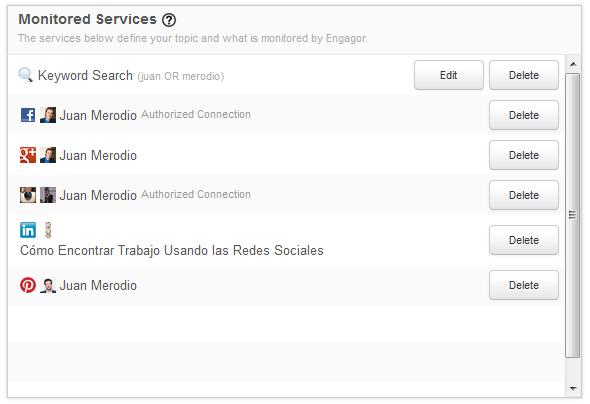
Task: Delete the Instagram authorized connection
Action: [x=524, y=195]
